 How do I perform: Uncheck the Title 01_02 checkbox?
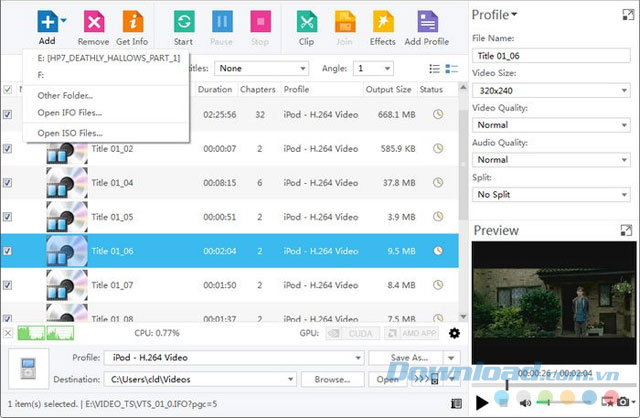coord(8,149)
